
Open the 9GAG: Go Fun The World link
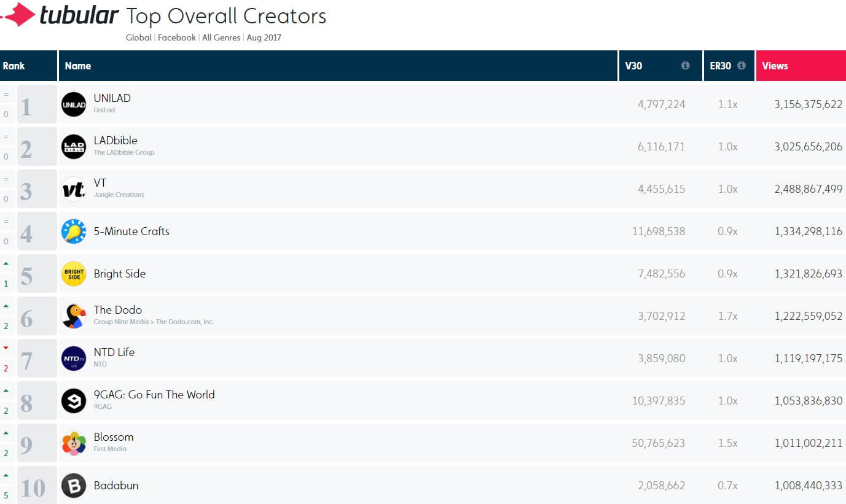pos(154,395)
